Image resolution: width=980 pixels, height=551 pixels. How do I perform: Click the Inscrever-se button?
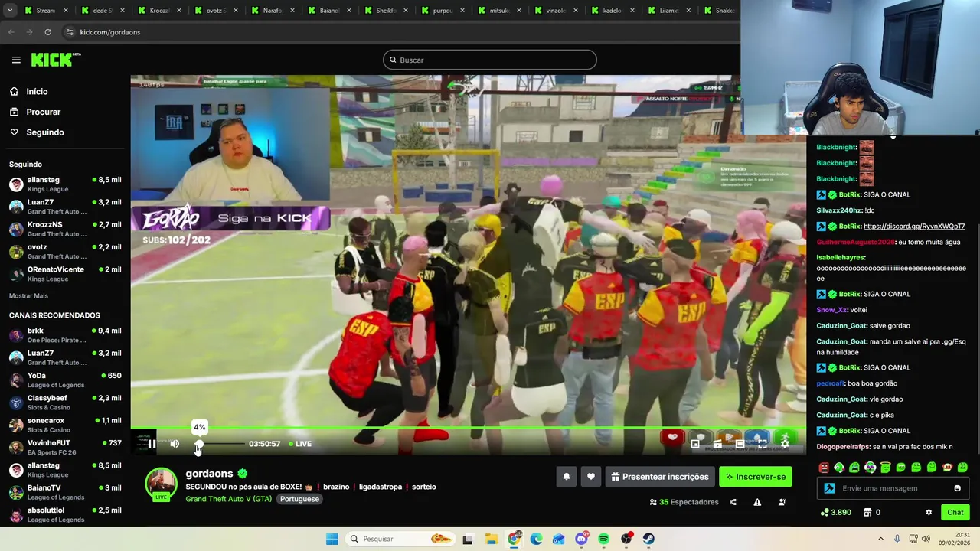click(x=755, y=477)
